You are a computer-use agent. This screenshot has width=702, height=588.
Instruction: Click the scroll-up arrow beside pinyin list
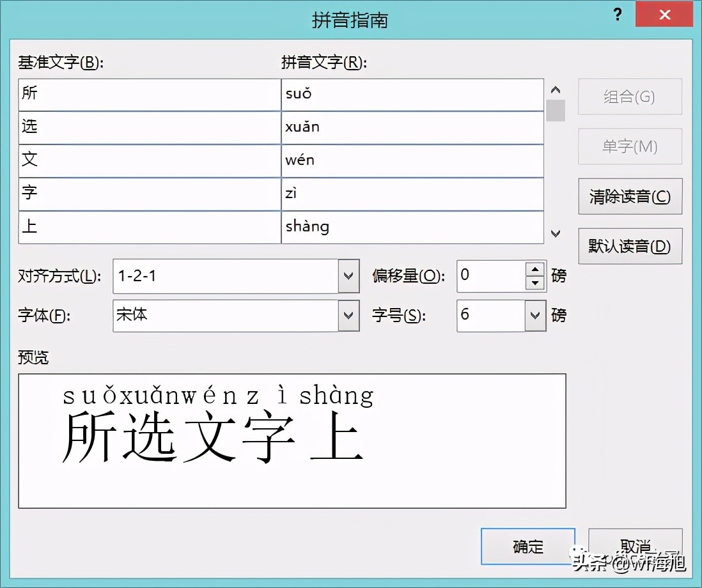[556, 90]
